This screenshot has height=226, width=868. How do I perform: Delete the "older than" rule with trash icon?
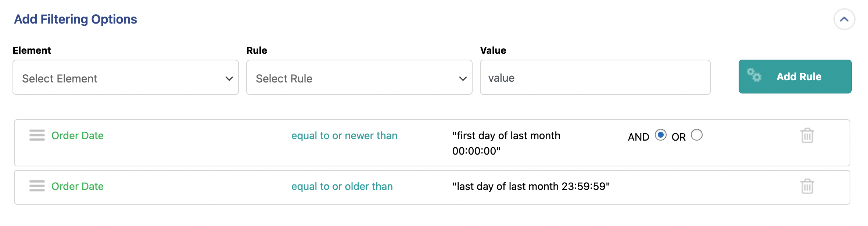coord(807,186)
